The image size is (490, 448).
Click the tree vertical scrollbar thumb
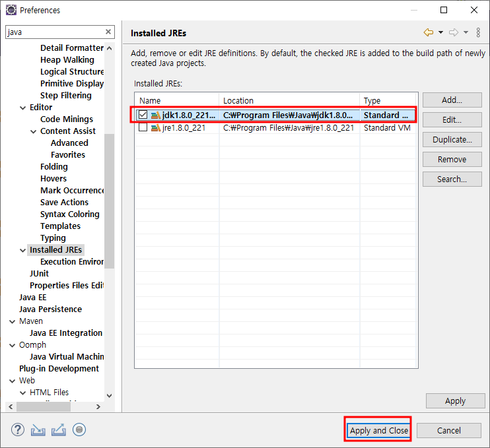pos(109,201)
